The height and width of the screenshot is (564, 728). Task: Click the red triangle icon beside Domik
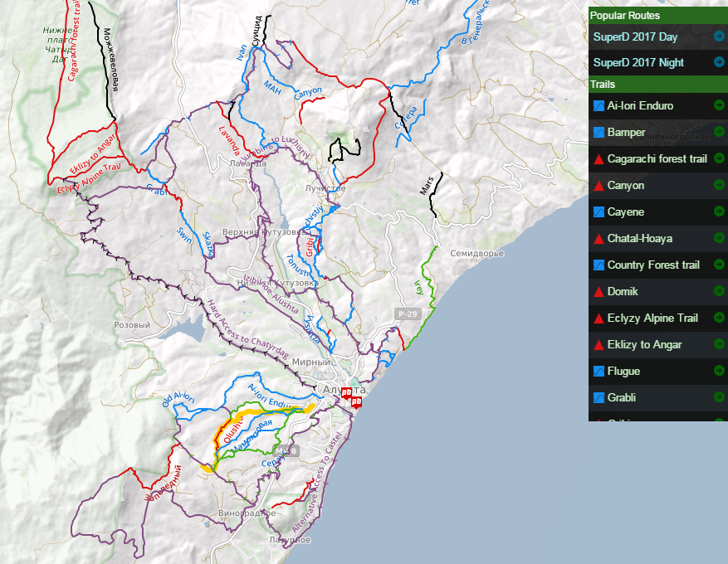599,292
